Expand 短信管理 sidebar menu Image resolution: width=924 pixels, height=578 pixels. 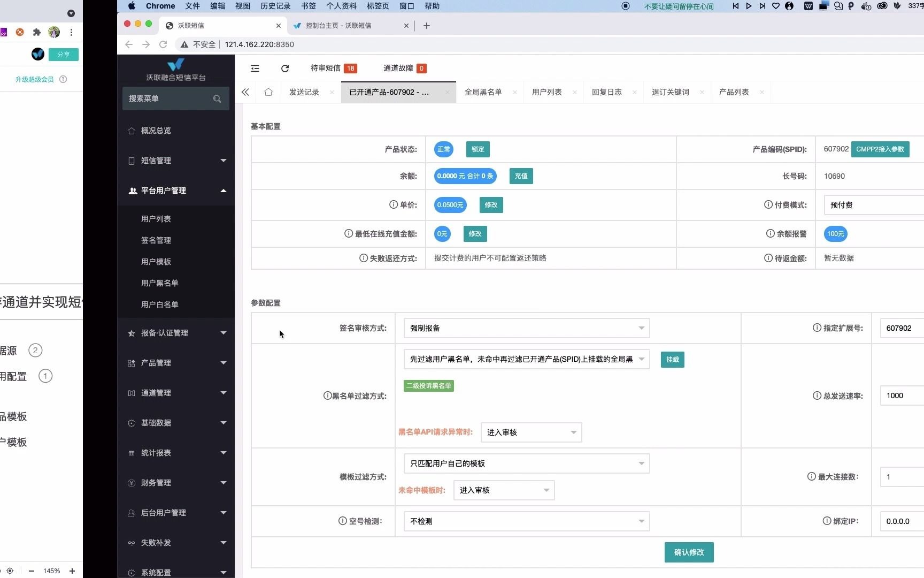coord(176,161)
